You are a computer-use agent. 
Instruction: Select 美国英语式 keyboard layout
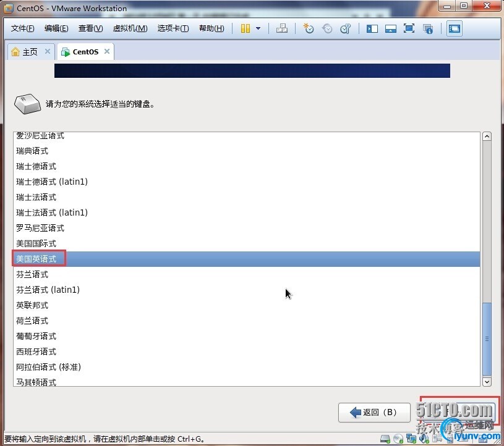pos(247,259)
